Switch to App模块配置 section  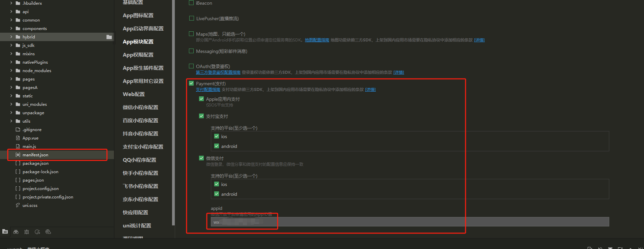(138, 42)
